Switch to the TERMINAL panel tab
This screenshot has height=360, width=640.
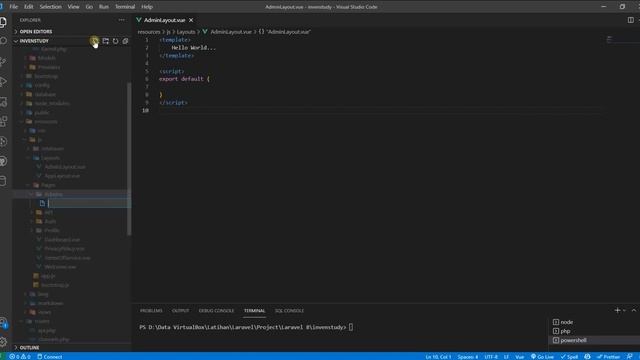point(254,311)
